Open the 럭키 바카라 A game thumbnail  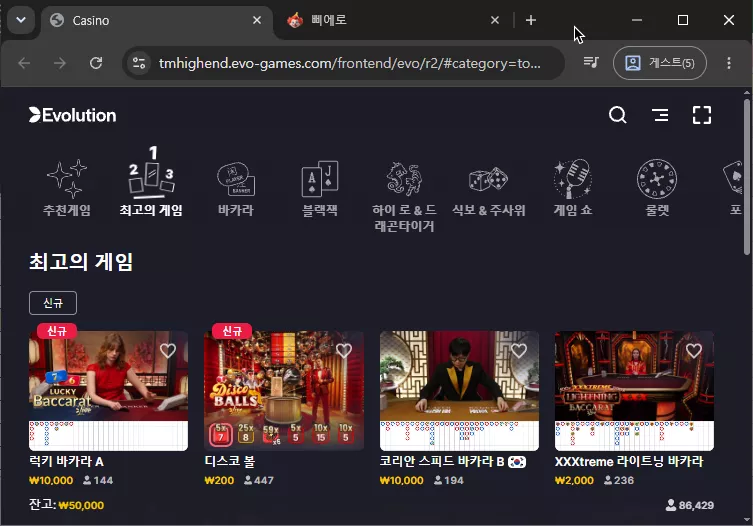pos(109,391)
